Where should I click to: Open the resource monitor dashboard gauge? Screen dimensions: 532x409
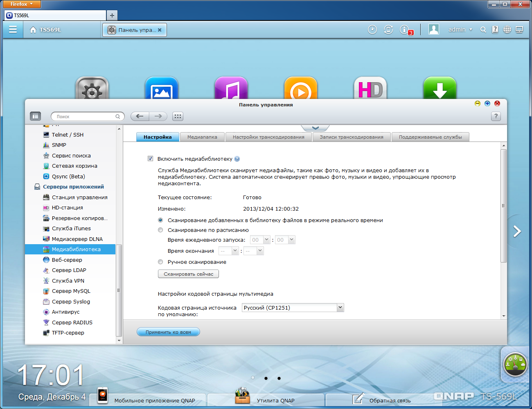pos(515,364)
